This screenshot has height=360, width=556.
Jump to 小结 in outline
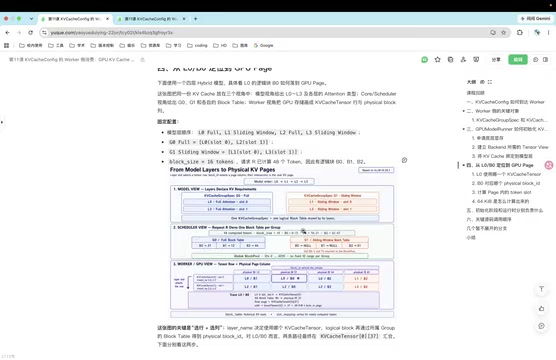[471, 238]
